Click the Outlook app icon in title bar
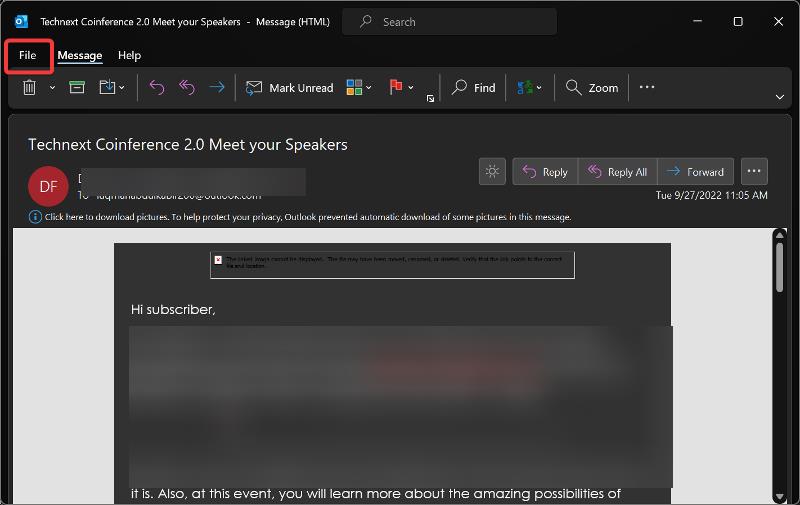The height and width of the screenshot is (505, 800). pyautogui.click(x=21, y=21)
